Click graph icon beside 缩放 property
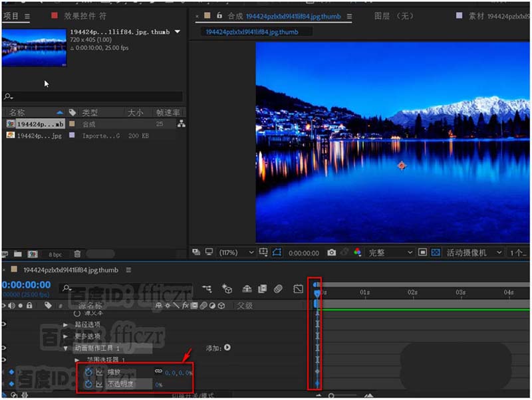Screen dimensions: 532x400 tap(99, 372)
